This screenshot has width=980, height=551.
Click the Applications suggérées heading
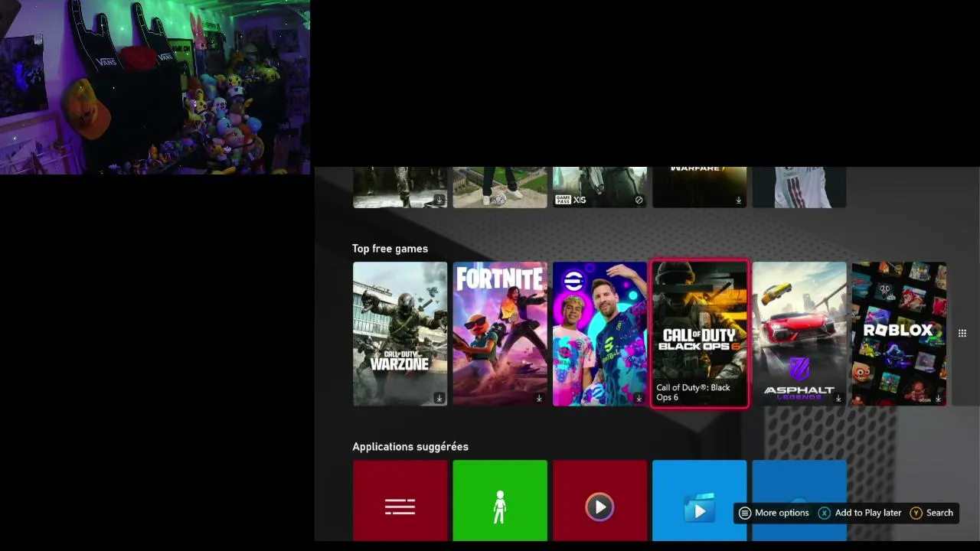(x=410, y=446)
